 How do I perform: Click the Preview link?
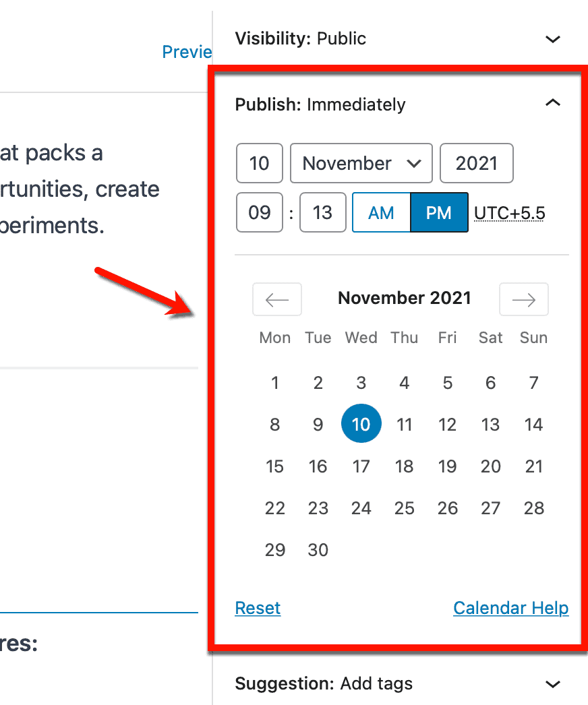coord(187,52)
